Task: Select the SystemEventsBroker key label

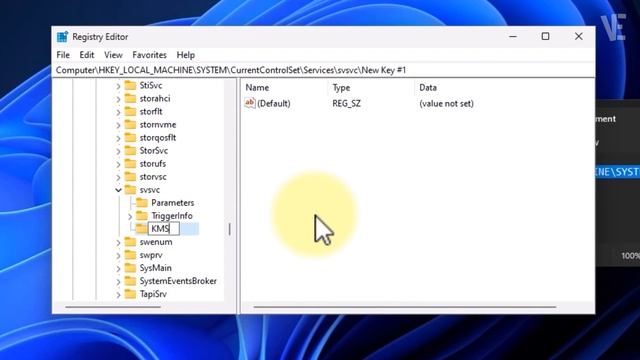Action: (x=178, y=281)
